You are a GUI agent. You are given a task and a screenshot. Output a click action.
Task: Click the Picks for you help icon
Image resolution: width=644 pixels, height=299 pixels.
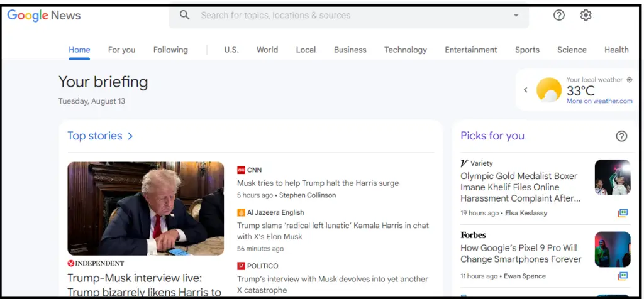tap(621, 136)
